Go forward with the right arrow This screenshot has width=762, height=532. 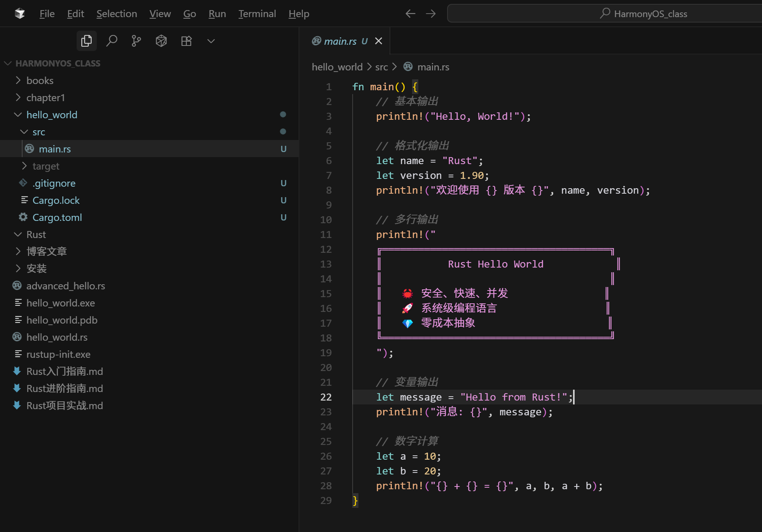tap(431, 14)
